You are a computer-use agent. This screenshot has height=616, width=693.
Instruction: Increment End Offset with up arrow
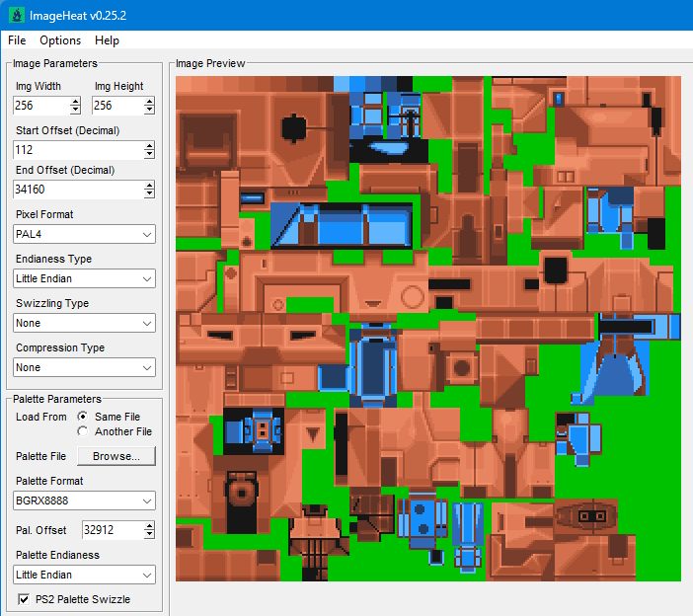[x=149, y=186]
